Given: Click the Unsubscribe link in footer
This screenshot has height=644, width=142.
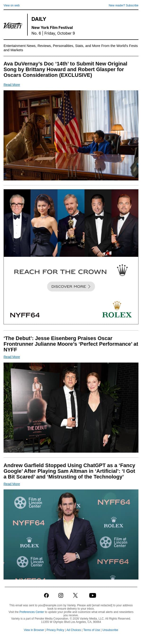Looking at the screenshot, I should coord(110,630).
